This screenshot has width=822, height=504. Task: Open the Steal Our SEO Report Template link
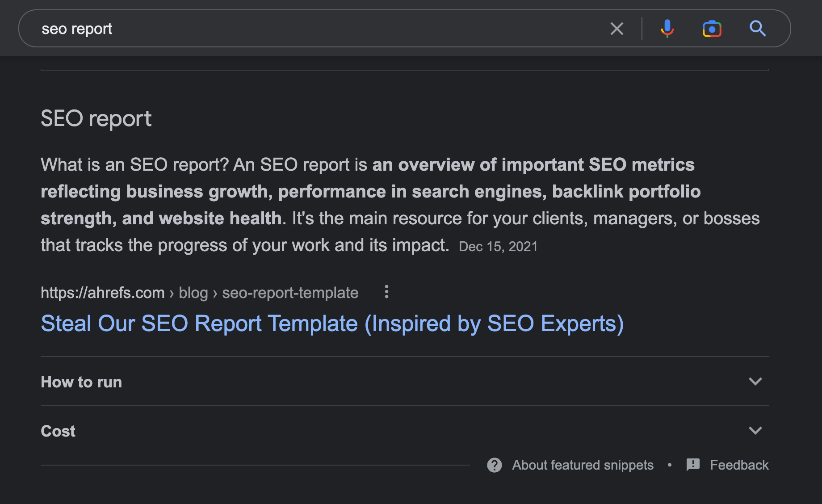tap(332, 323)
